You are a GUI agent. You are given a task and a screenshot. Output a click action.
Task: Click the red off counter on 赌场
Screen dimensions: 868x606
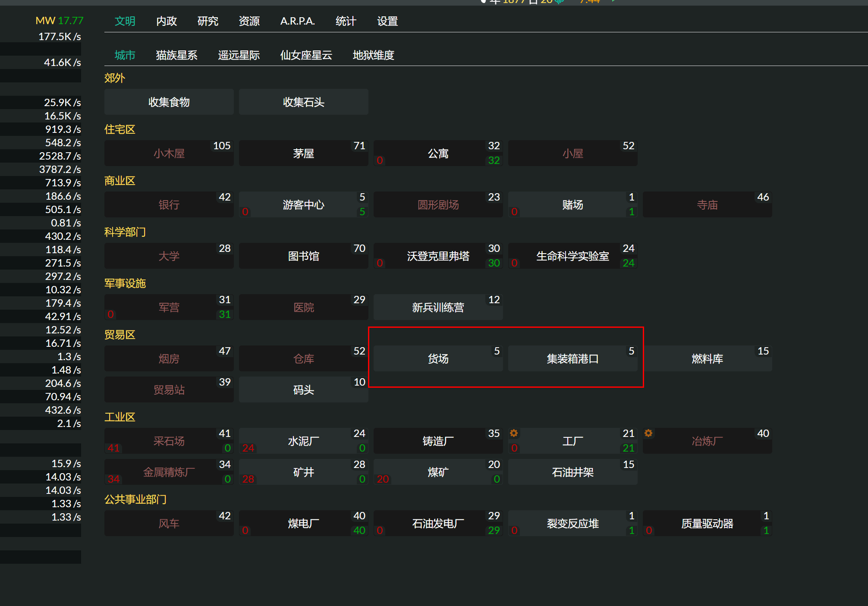click(x=514, y=212)
